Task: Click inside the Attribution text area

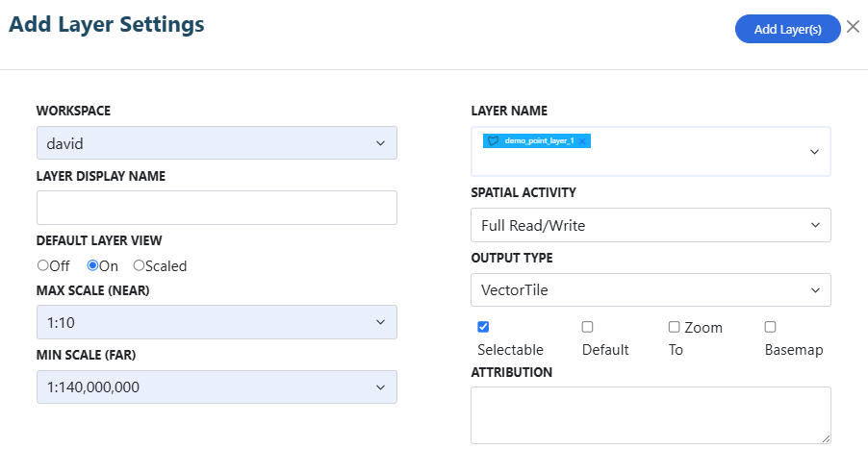Action: [x=651, y=415]
